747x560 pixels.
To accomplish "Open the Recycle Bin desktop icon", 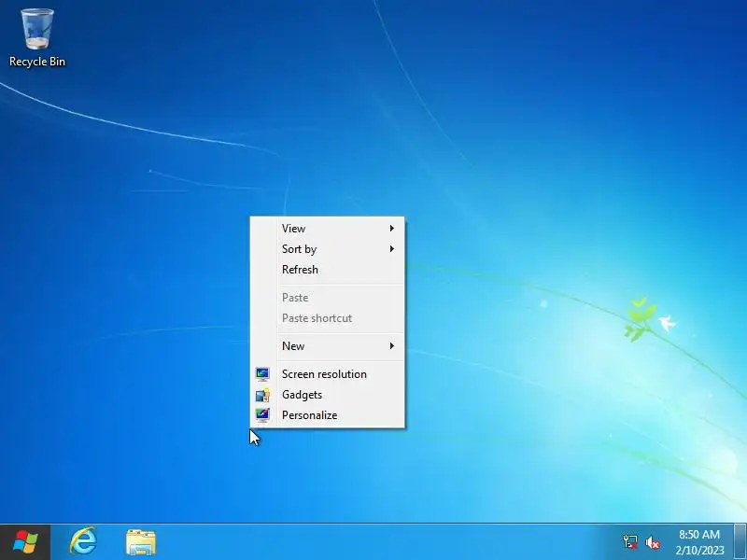I will coord(37,38).
